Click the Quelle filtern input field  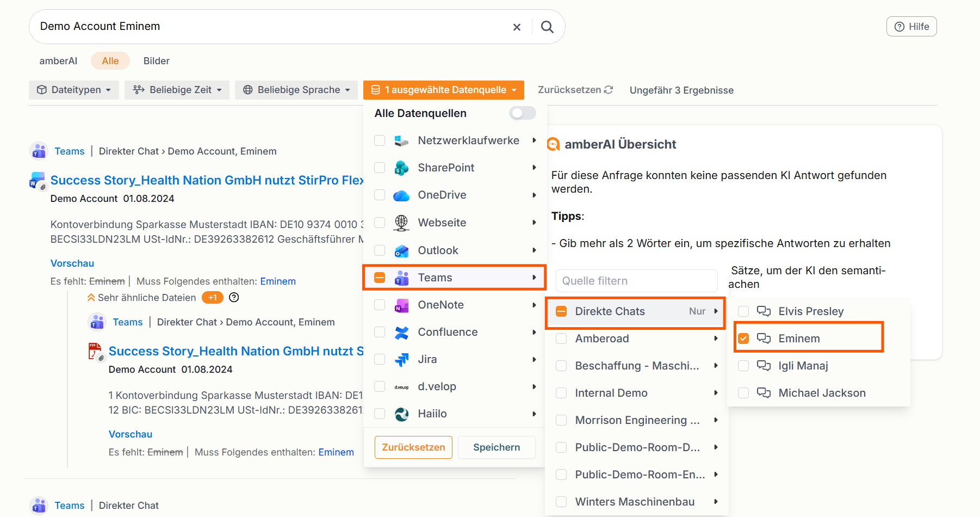[636, 281]
